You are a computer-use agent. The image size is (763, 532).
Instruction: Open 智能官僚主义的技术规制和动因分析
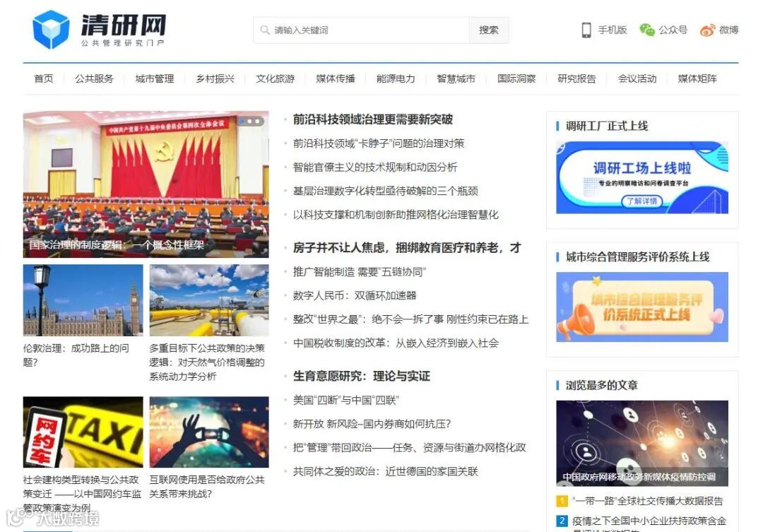(375, 167)
